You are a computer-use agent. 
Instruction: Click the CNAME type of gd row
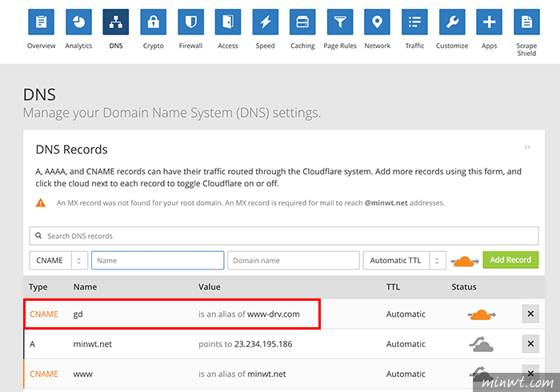tap(44, 314)
